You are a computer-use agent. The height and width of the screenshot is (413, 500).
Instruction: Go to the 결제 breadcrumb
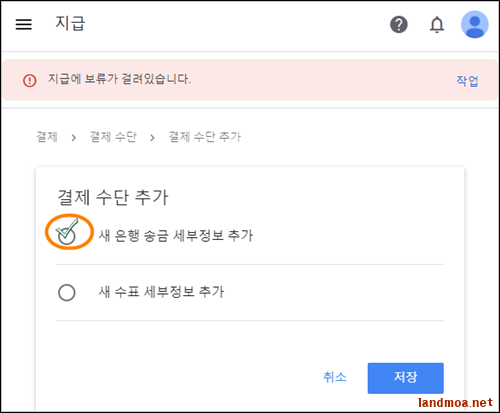coord(47,137)
